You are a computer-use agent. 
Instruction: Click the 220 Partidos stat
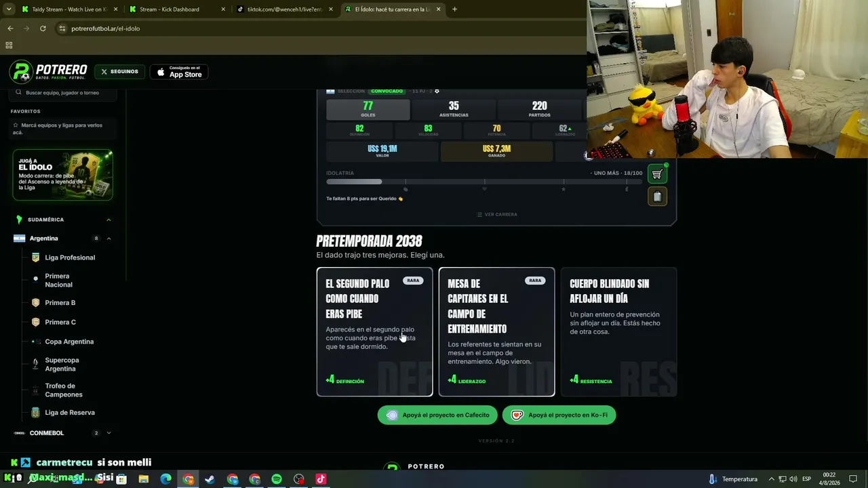pos(540,109)
